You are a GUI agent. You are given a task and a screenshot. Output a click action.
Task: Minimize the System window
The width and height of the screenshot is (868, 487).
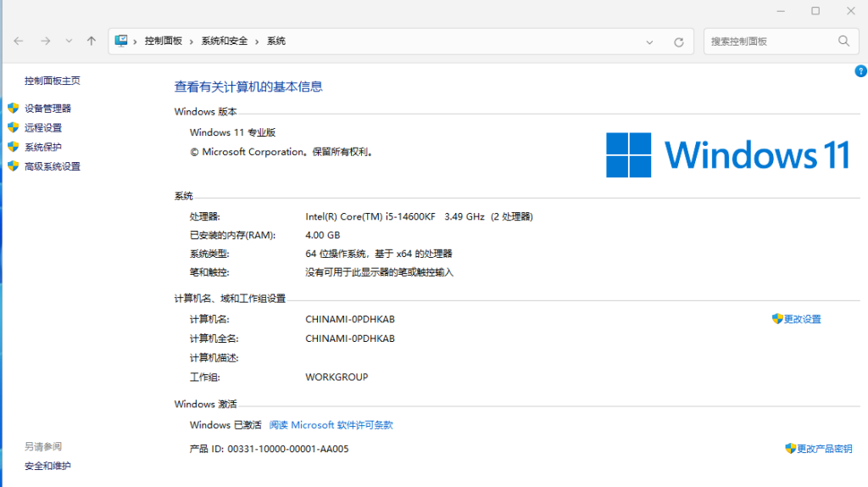click(781, 11)
